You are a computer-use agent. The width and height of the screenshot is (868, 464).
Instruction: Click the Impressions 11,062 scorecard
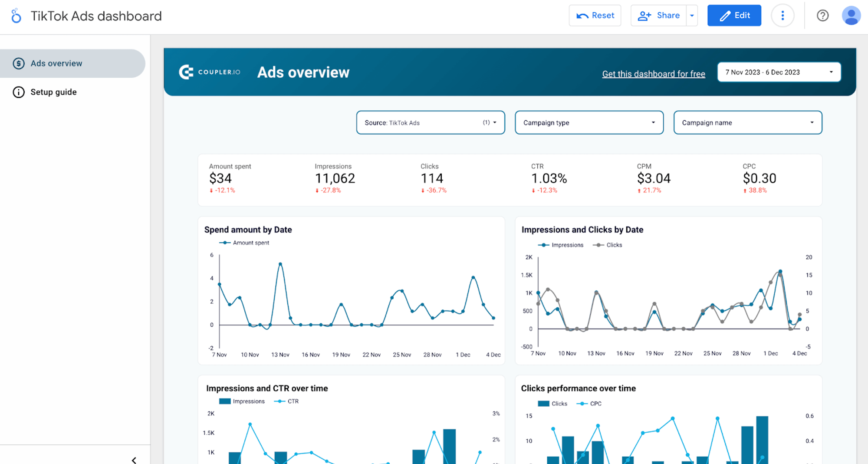click(x=335, y=178)
